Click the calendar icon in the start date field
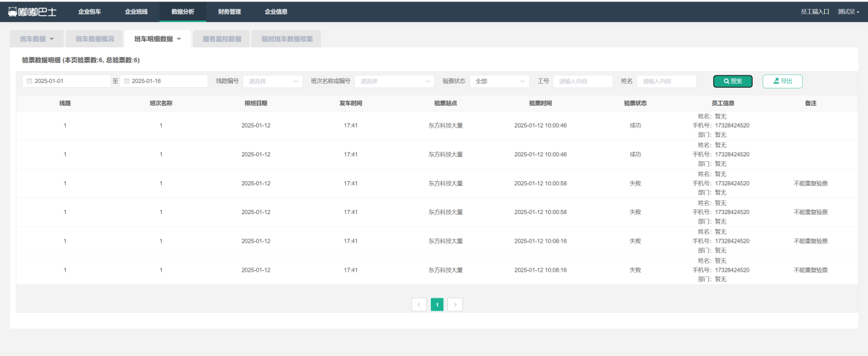868x356 pixels. 29,81
